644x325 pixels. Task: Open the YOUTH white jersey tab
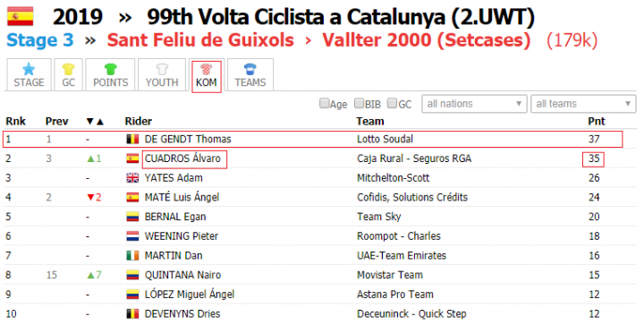(x=162, y=75)
